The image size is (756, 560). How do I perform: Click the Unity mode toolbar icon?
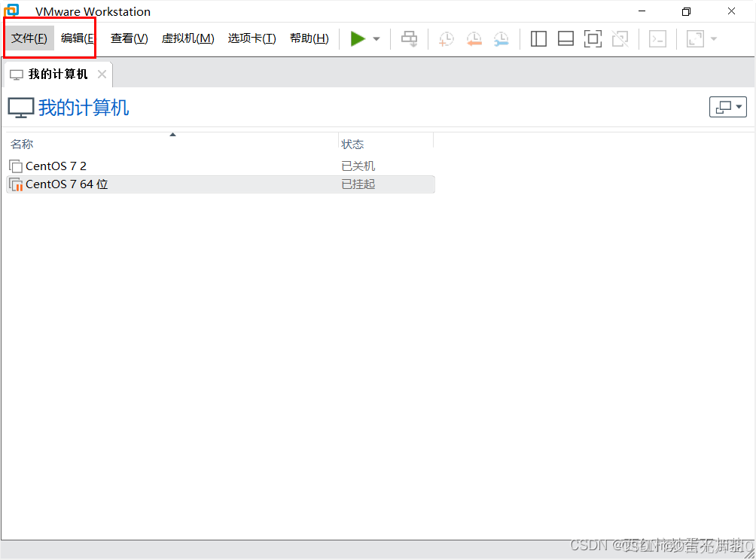coord(620,38)
